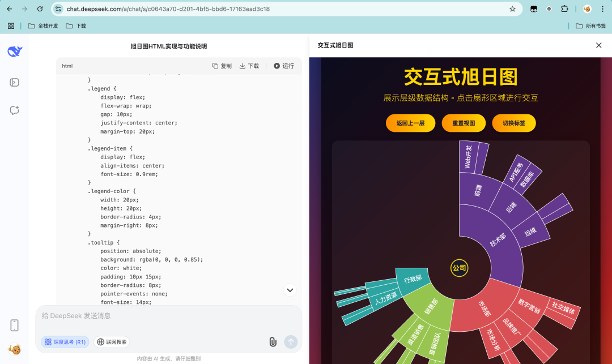The width and height of the screenshot is (612, 364).
Task: Open the Chrome three-dot menu
Action: click(602, 8)
